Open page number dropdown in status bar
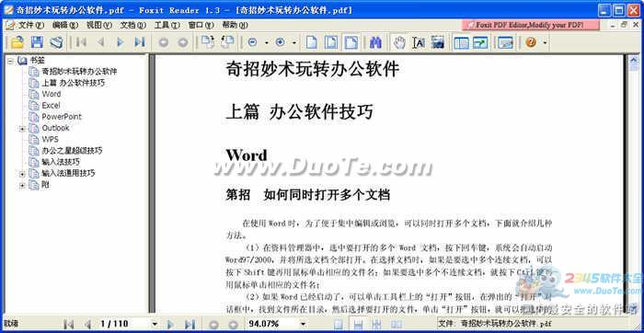The width and height of the screenshot is (644, 333). click(x=155, y=325)
